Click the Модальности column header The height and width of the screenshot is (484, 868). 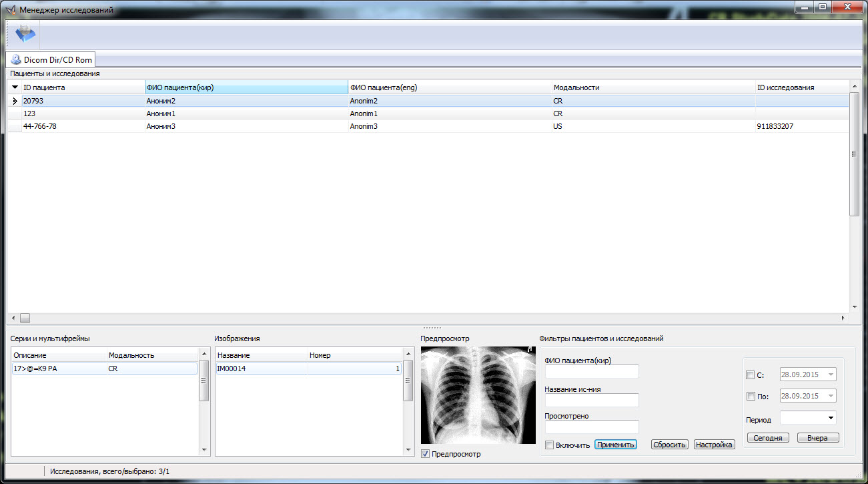coord(653,87)
